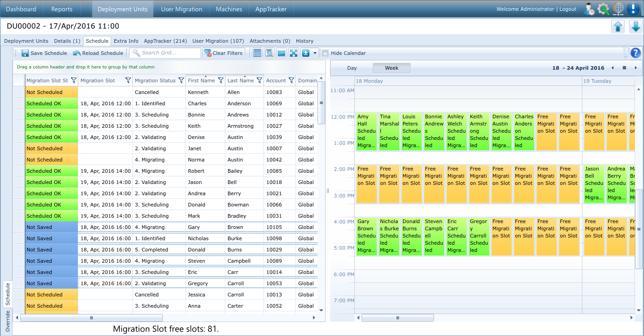644x336 pixels.
Task: Switch to the Extra Info tab
Action: tap(126, 41)
